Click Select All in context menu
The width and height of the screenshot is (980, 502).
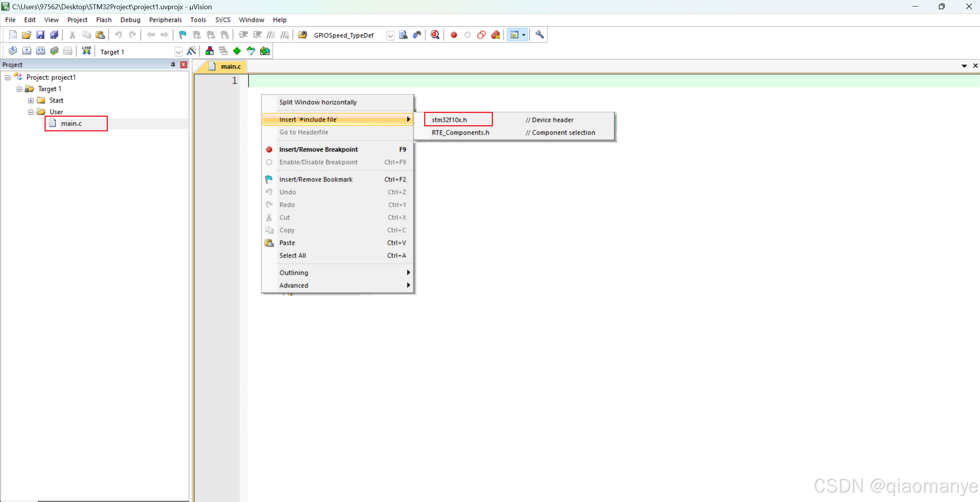293,255
